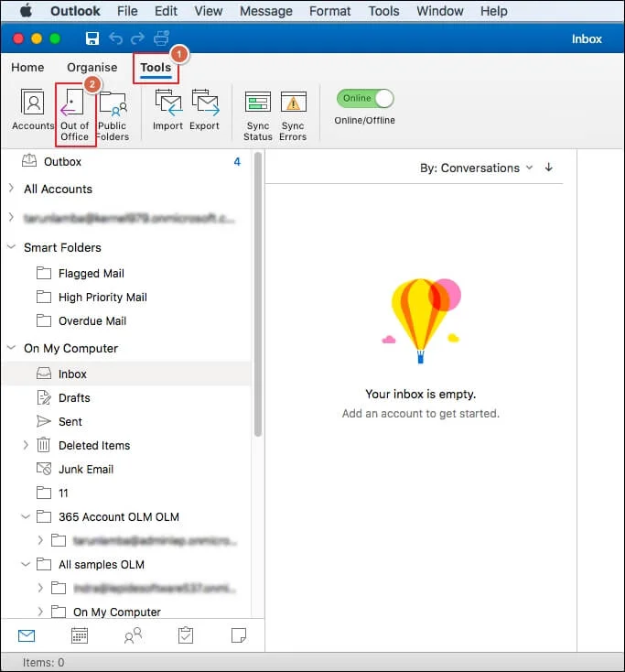Expand the blurred account below All Accounts
The width and height of the screenshot is (625, 672).
pyautogui.click(x=12, y=218)
